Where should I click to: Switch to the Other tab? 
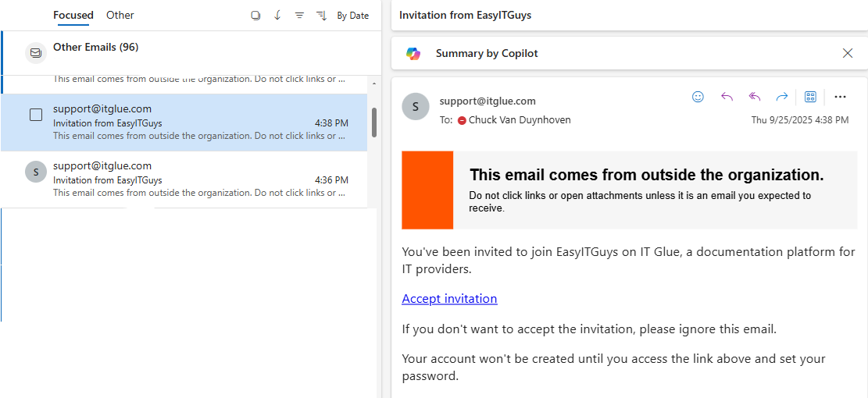coord(120,15)
